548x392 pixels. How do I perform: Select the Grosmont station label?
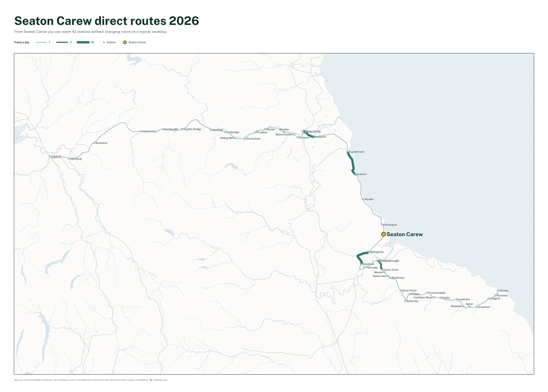click(x=484, y=307)
